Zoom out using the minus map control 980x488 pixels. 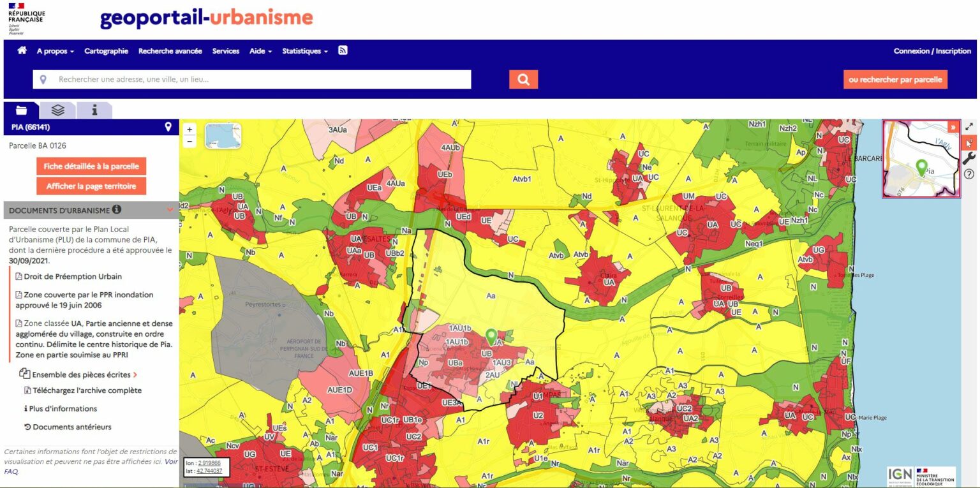click(189, 142)
